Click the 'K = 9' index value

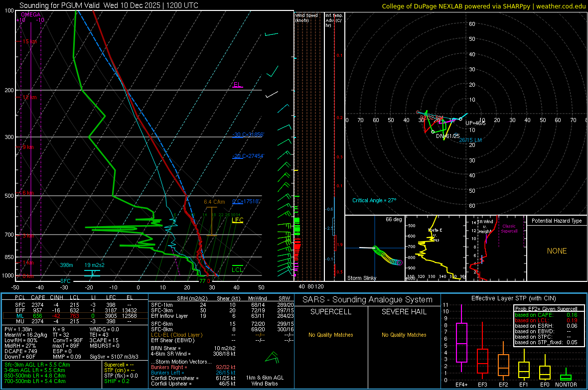point(58,329)
